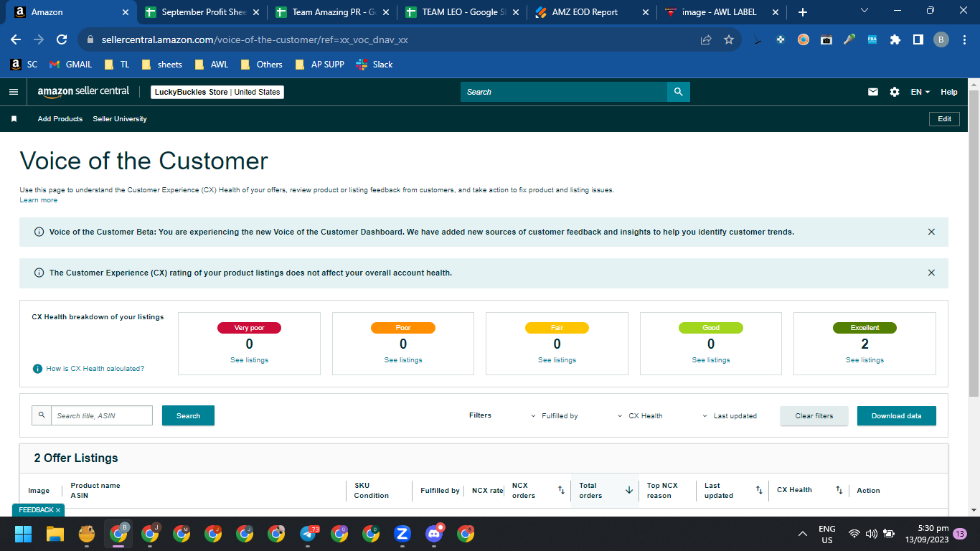Screen dimensions: 980x551
Task: Open the Chrome profile B avatar
Action: point(941,39)
